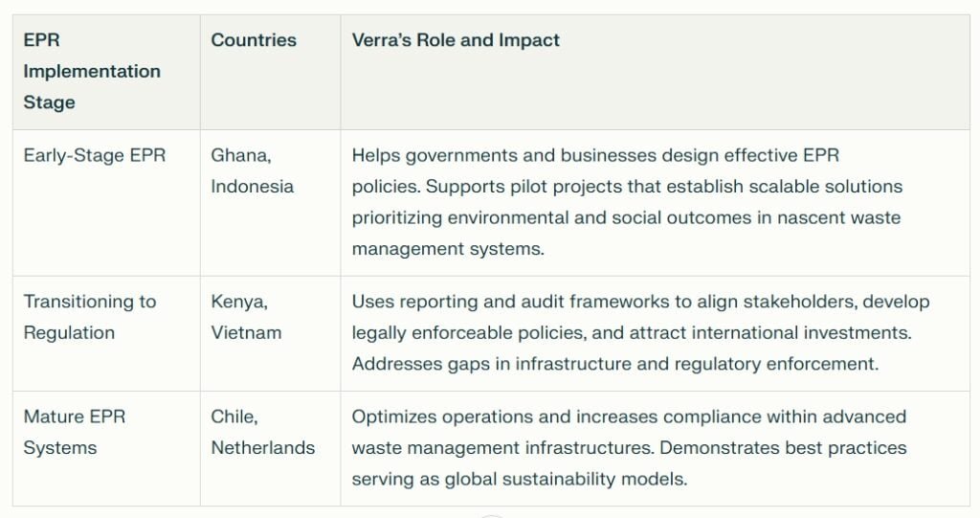Click the "Countries" column header
The image size is (980, 518).
coord(254,40)
